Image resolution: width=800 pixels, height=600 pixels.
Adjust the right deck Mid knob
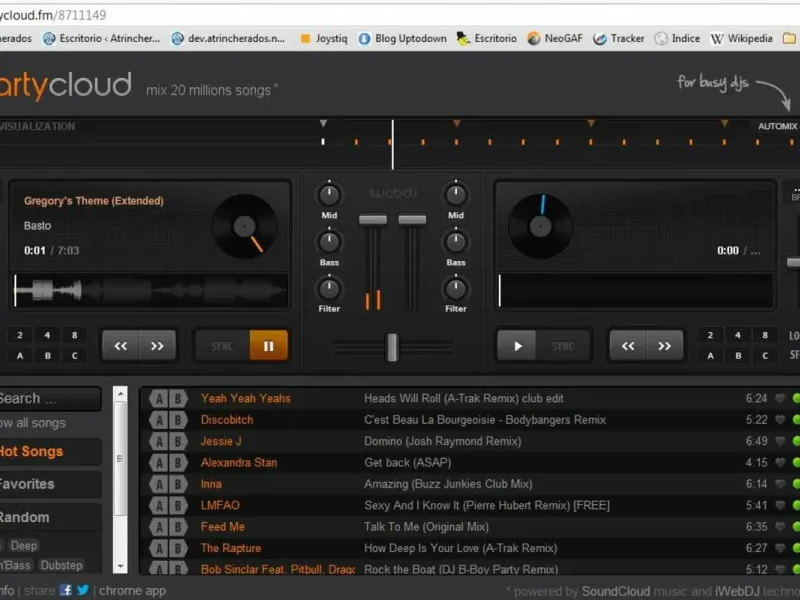(x=456, y=194)
